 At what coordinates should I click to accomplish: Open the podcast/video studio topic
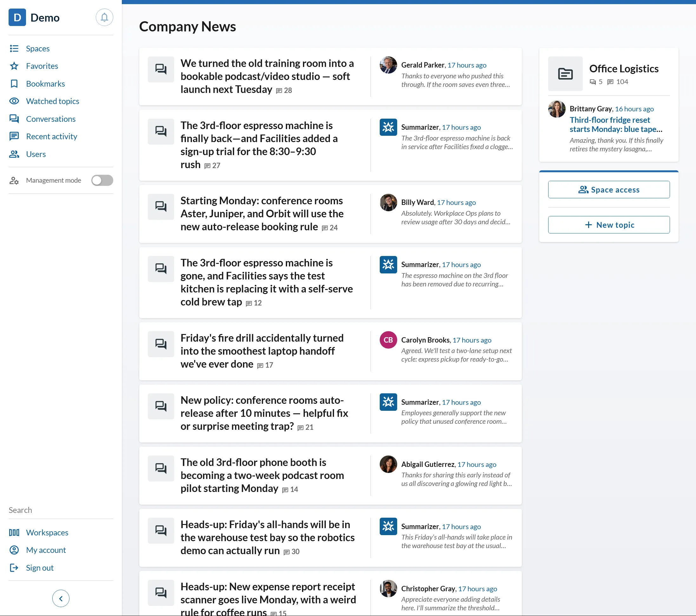coord(267,76)
